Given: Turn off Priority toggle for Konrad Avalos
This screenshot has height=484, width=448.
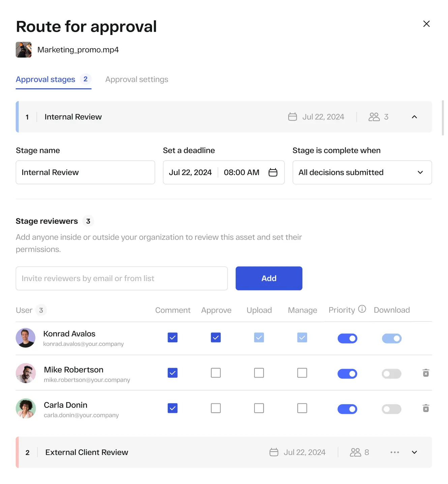Looking at the screenshot, I should point(347,338).
